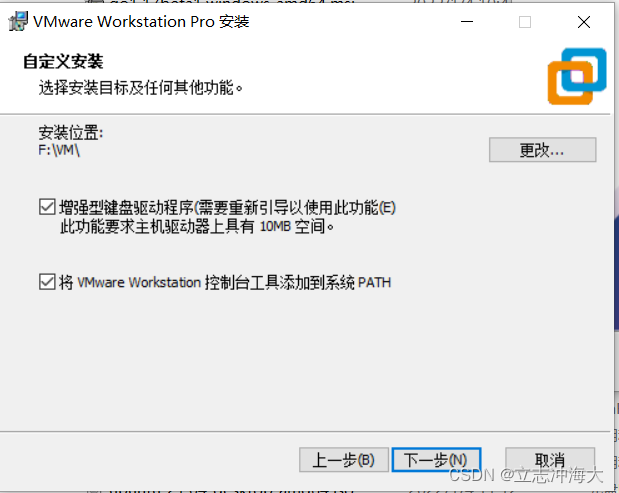Click the 安装位置: label
This screenshot has width=619, height=493.
71,133
